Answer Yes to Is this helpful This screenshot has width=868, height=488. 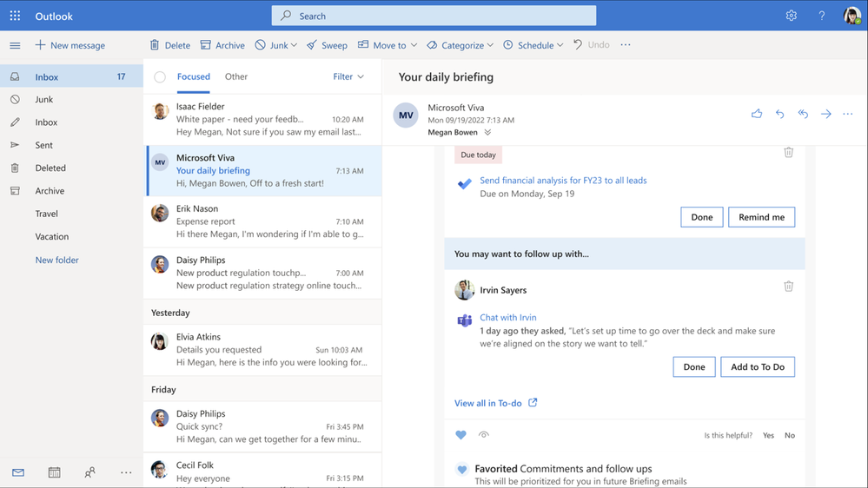tap(768, 435)
